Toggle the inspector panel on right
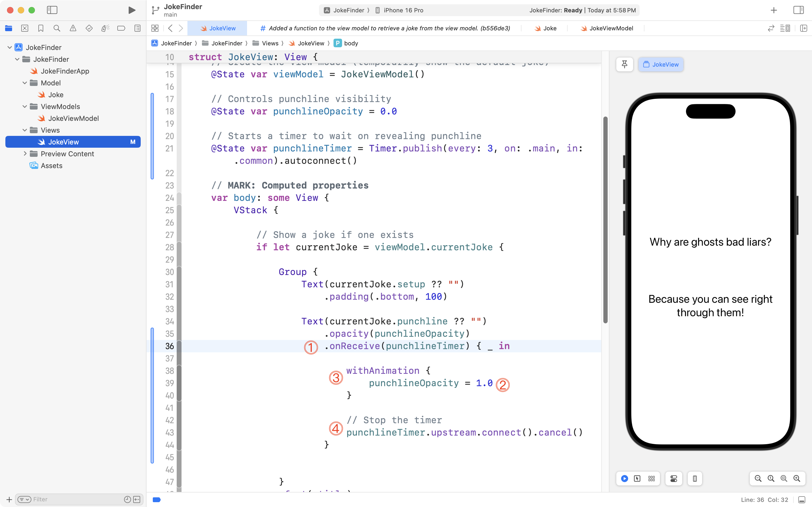This screenshot has height=507, width=812. (x=798, y=10)
